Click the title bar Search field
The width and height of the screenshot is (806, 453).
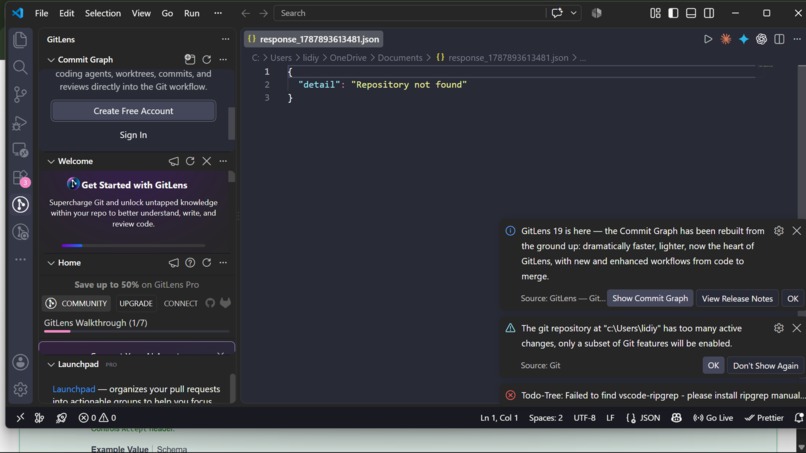[409, 13]
